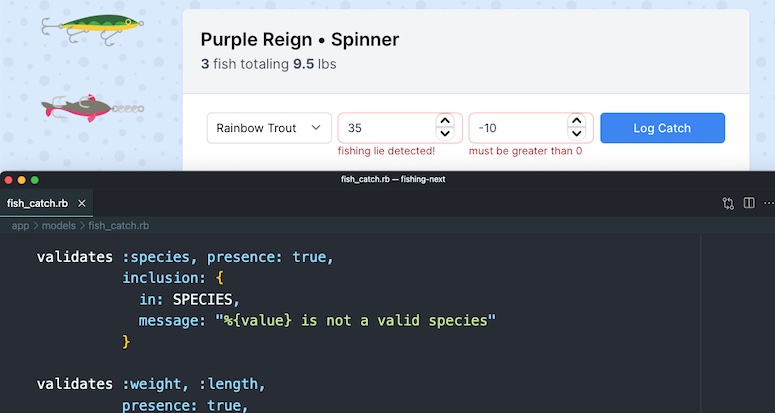Close the fish_catch.rb editor tab
775x413 pixels.
82,203
